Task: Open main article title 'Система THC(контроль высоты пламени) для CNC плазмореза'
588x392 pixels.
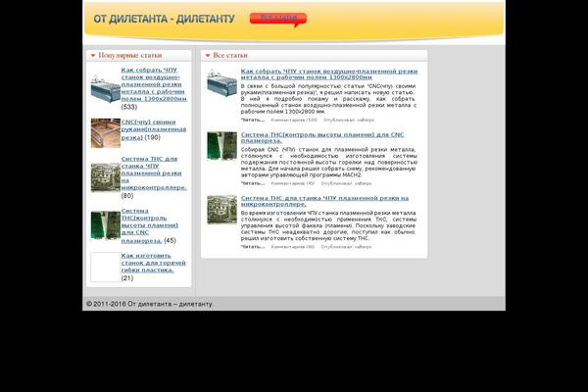Action: 322,137
